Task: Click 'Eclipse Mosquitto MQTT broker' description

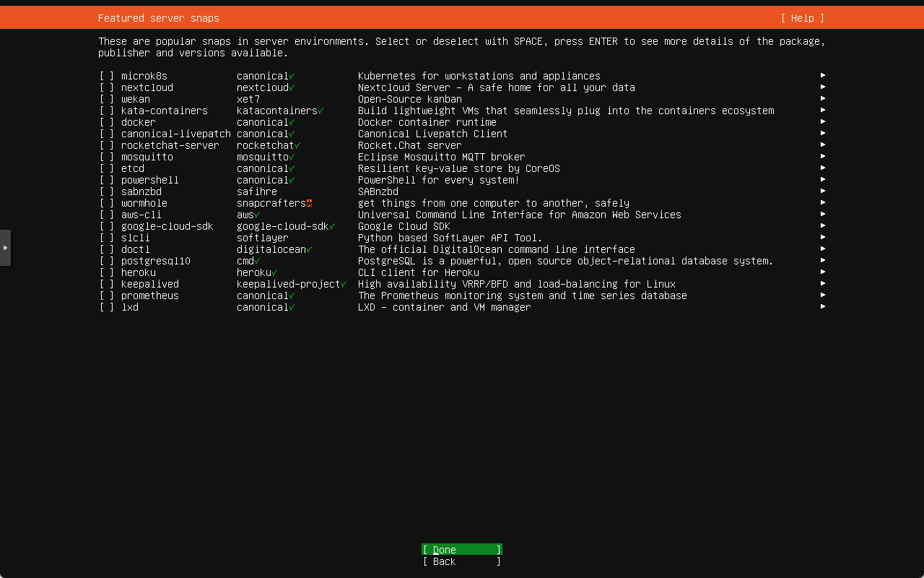Action: pyautogui.click(x=442, y=157)
